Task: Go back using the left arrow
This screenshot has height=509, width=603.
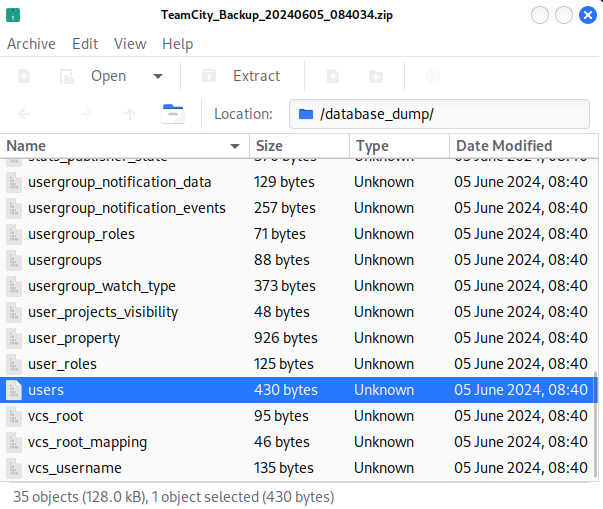Action: [24, 114]
